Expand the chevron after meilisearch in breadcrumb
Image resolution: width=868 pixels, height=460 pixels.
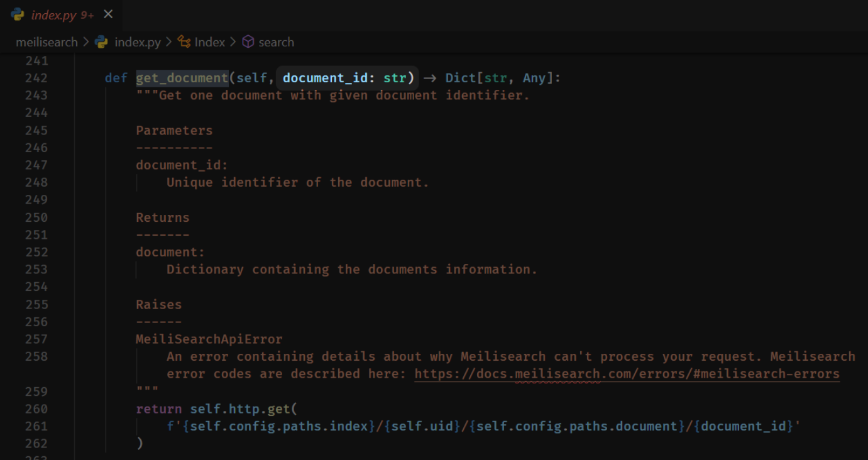pyautogui.click(x=86, y=42)
